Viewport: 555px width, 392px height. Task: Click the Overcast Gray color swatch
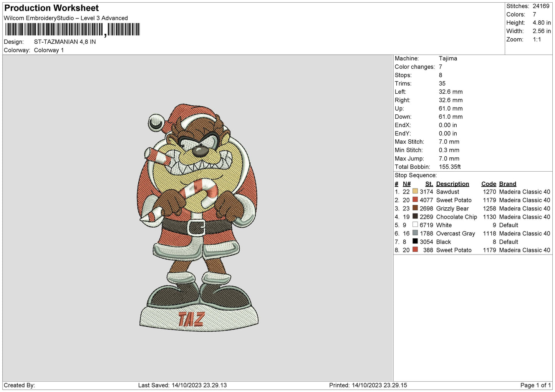(x=415, y=233)
